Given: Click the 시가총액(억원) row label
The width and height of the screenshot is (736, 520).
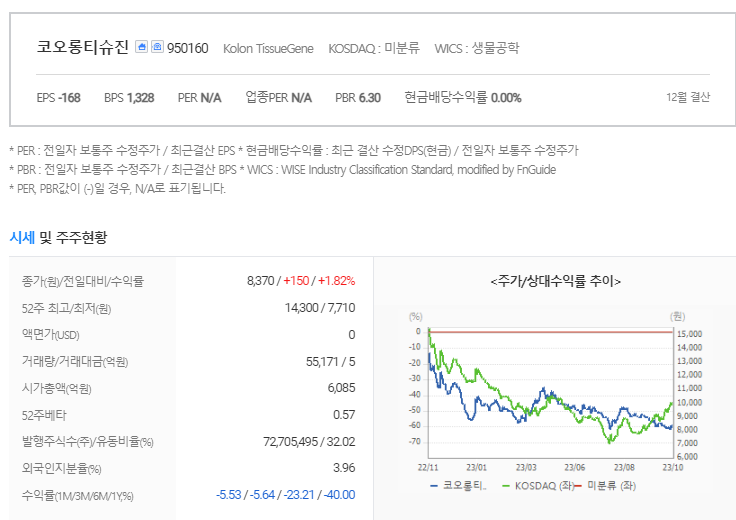Looking at the screenshot, I should 57,389.
